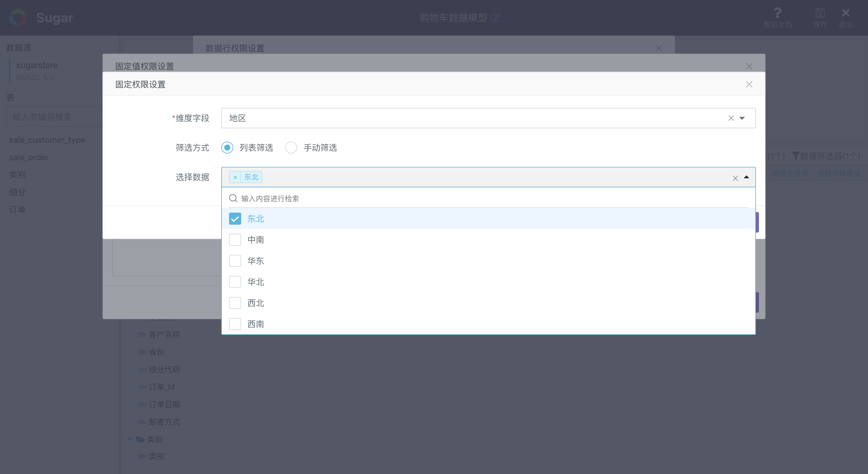
Task: Check the 华北 checkbox
Action: 235,282
